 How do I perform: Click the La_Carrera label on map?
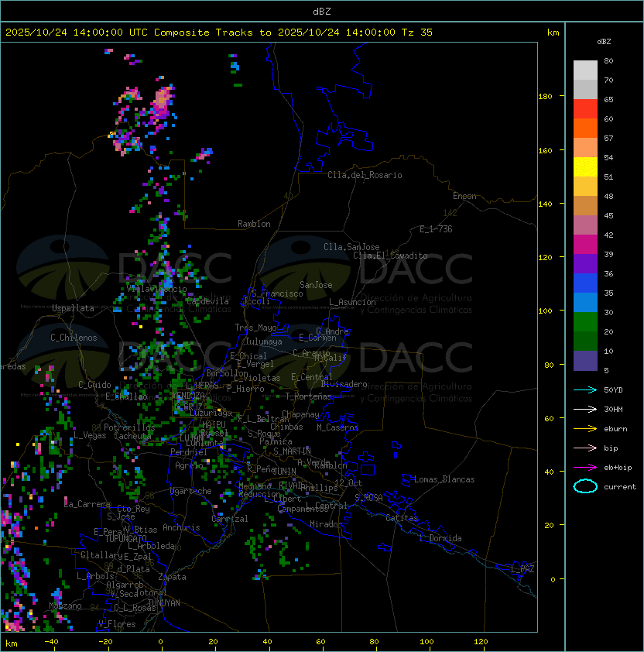(x=87, y=504)
